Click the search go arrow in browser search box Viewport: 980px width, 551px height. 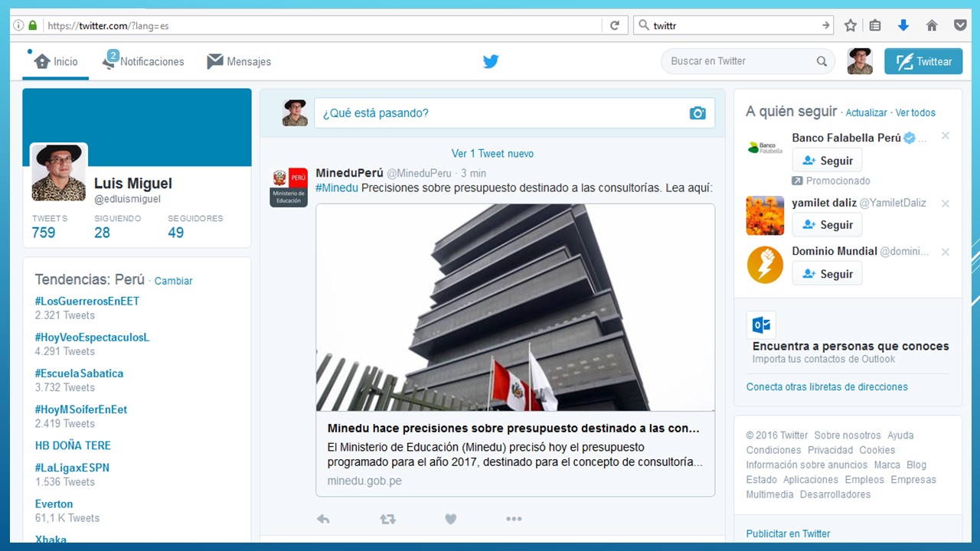(826, 25)
